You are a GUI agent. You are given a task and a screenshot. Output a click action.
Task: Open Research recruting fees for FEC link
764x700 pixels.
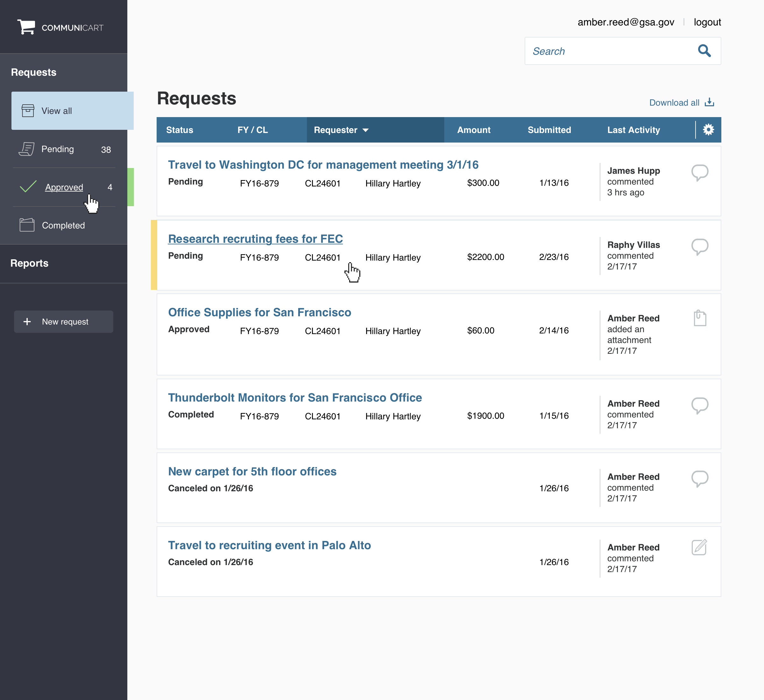coord(255,239)
